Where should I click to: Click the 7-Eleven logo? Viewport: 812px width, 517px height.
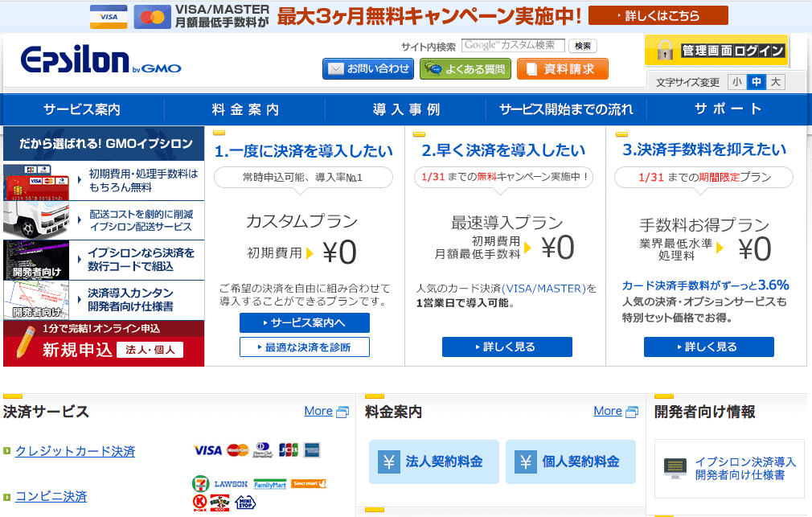201,484
